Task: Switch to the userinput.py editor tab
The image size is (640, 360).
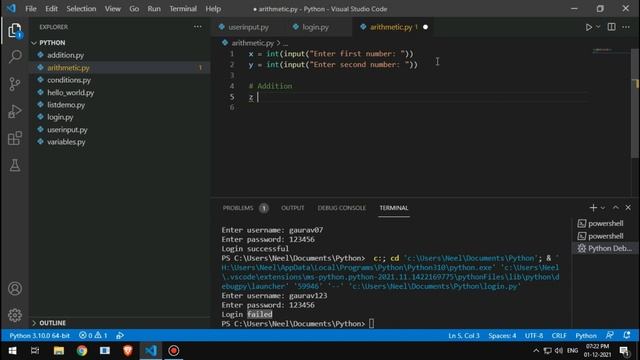Action: [x=247, y=27]
